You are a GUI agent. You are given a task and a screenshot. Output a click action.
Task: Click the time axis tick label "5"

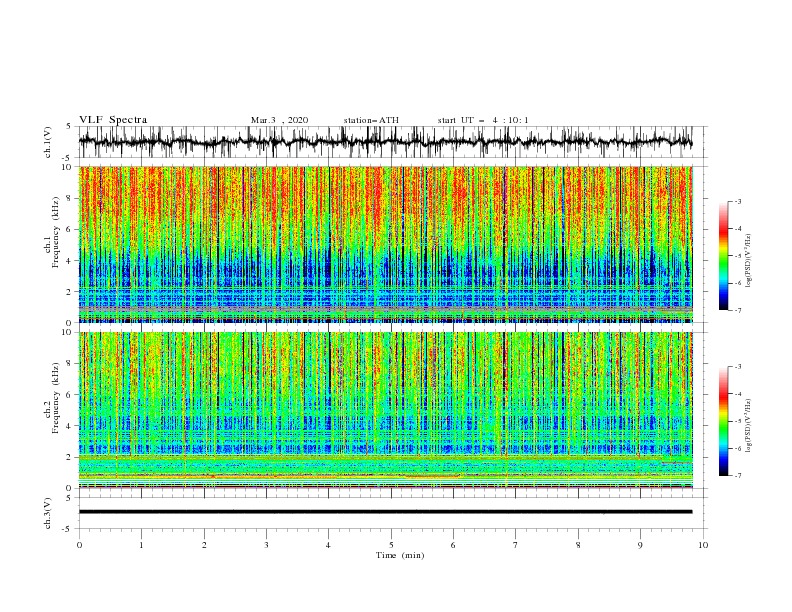391,545
